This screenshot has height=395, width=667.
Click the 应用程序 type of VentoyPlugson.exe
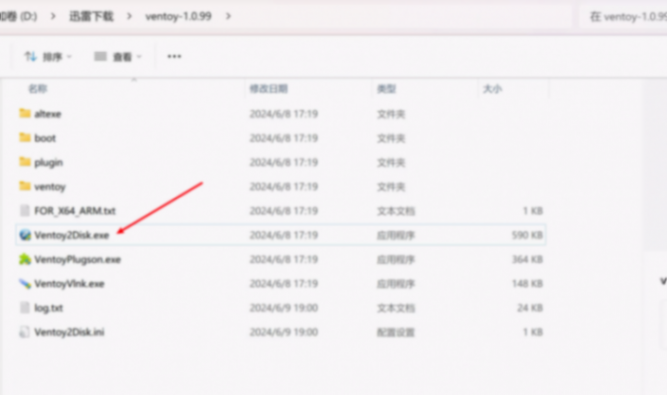(396, 259)
